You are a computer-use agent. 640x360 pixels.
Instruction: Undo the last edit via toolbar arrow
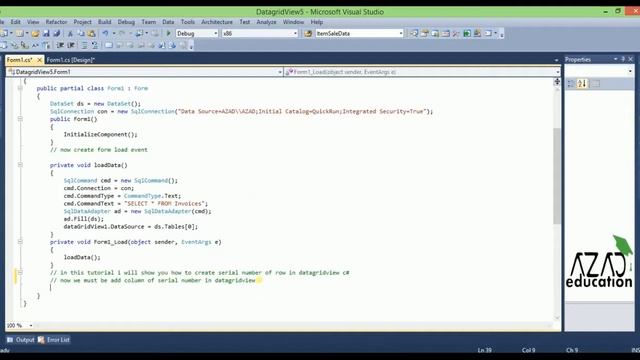[x=105, y=33]
